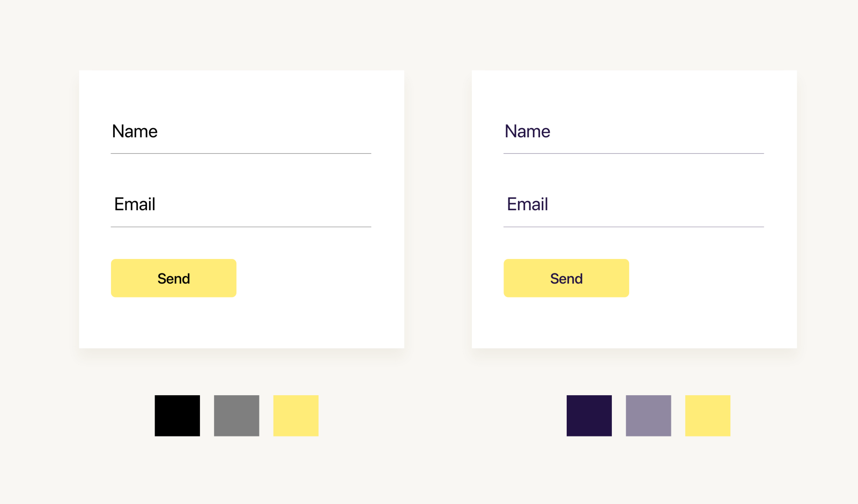Click the underline below the black Name label
The width and height of the screenshot is (858, 504).
point(241,153)
